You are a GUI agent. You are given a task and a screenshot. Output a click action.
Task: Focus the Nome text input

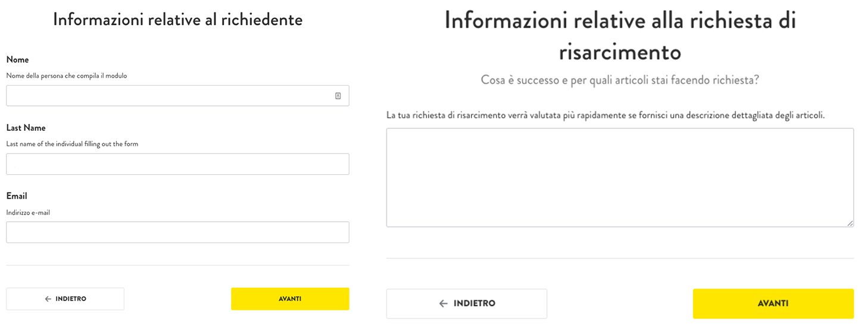tap(177, 96)
